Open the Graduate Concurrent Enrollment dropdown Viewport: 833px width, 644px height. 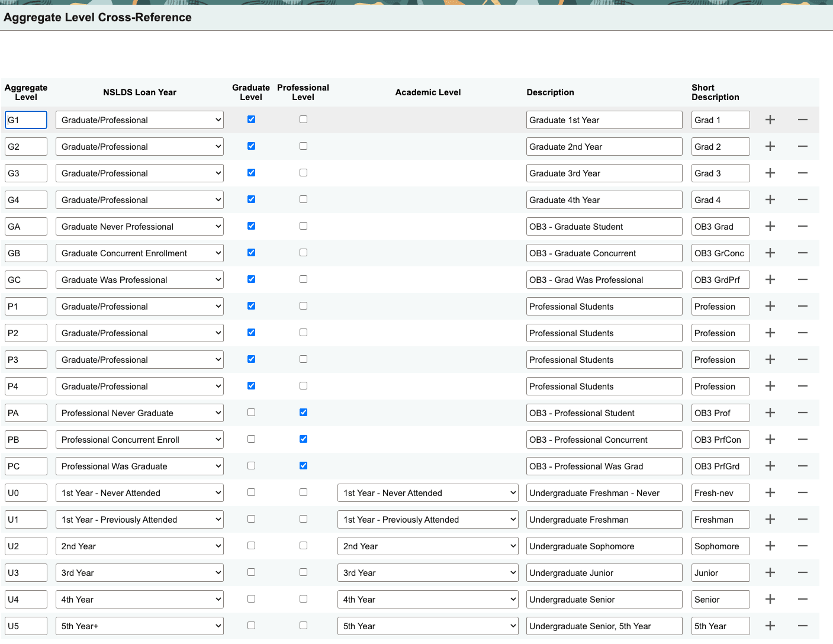click(x=140, y=253)
